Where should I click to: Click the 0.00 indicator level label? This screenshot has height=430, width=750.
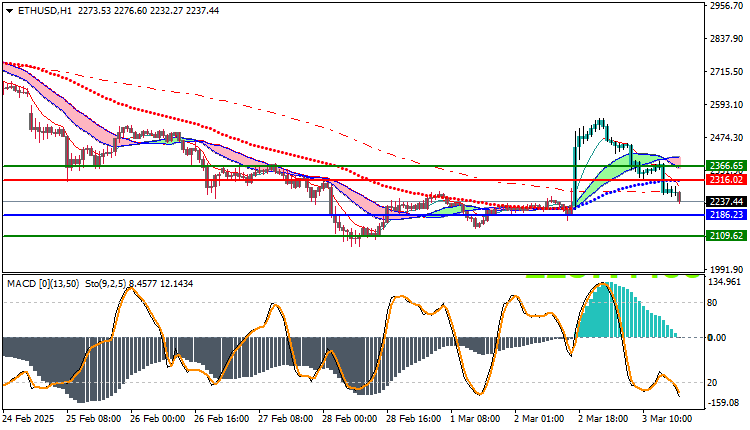(x=717, y=338)
